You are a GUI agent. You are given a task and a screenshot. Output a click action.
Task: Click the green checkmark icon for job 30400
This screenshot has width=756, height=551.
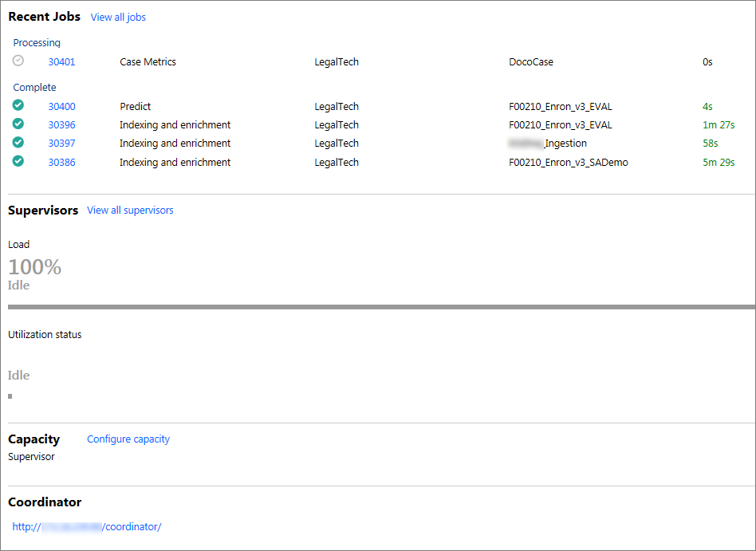point(18,105)
